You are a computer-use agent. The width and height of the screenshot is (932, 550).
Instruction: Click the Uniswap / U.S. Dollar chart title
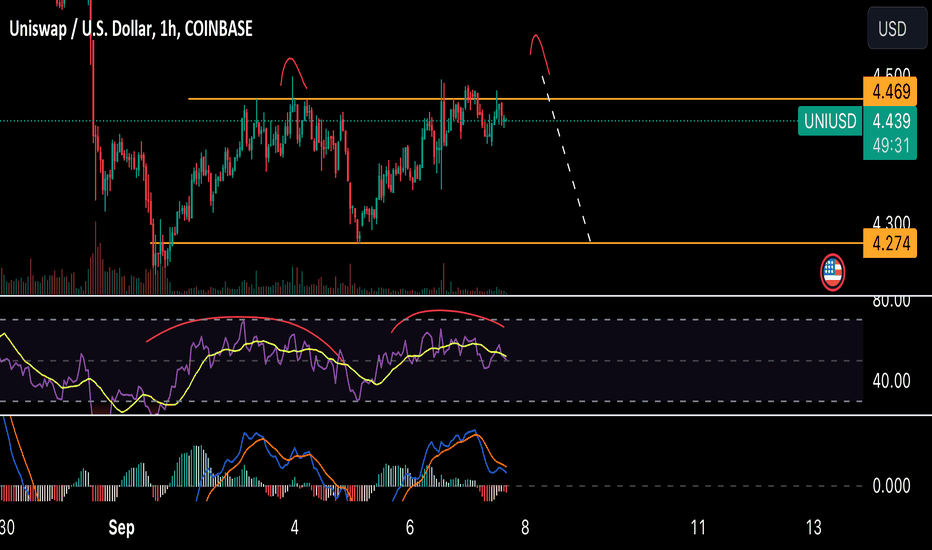[131, 29]
